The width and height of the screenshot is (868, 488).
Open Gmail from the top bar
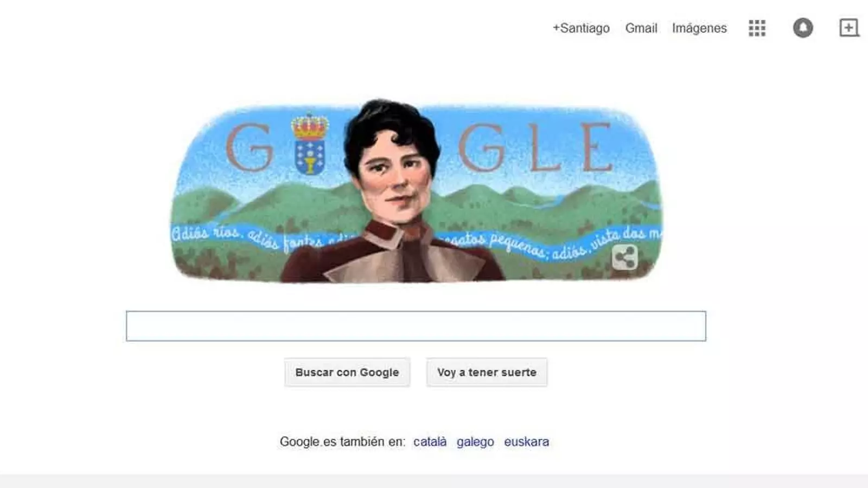[x=641, y=28]
